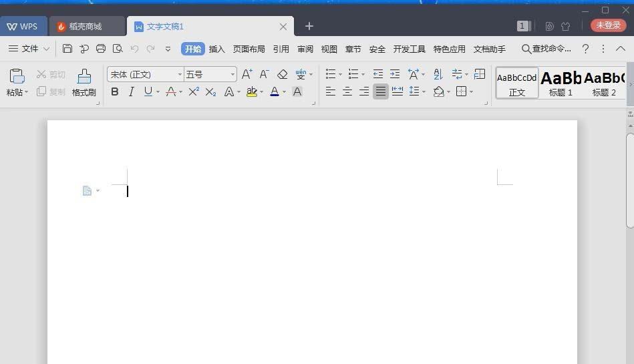This screenshot has height=364, width=634.
Task: Toggle Justify alignment
Action: pos(381,92)
